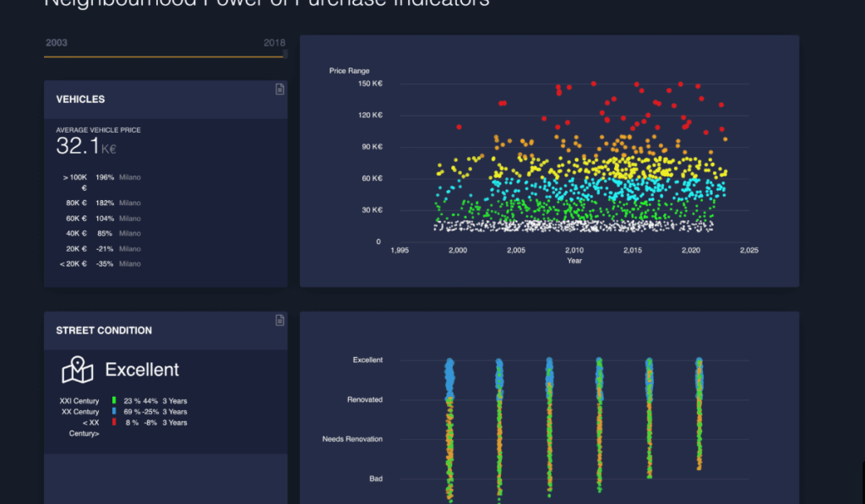The image size is (865, 504).
Task: Click the Price Range chart label
Action: (x=349, y=71)
